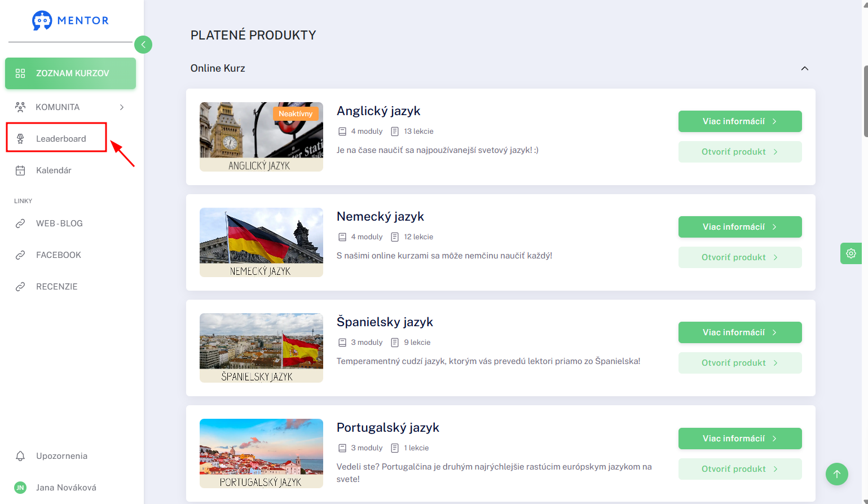
Task: Expand the KOMUNITA submenu chevron
Action: pyautogui.click(x=122, y=107)
